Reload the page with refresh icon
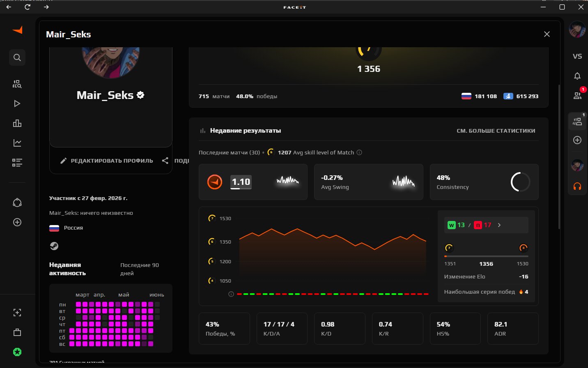This screenshot has width=588, height=368. tap(28, 7)
